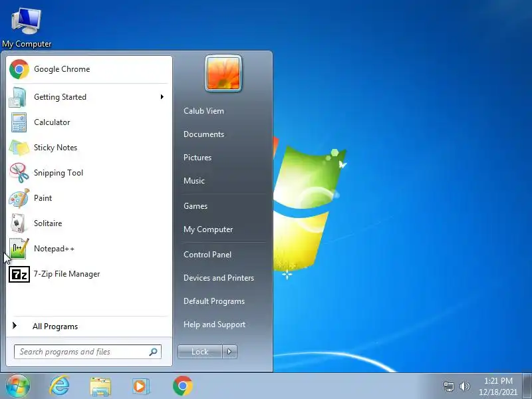Click the Start orb button
The width and height of the screenshot is (532, 399).
click(18, 386)
